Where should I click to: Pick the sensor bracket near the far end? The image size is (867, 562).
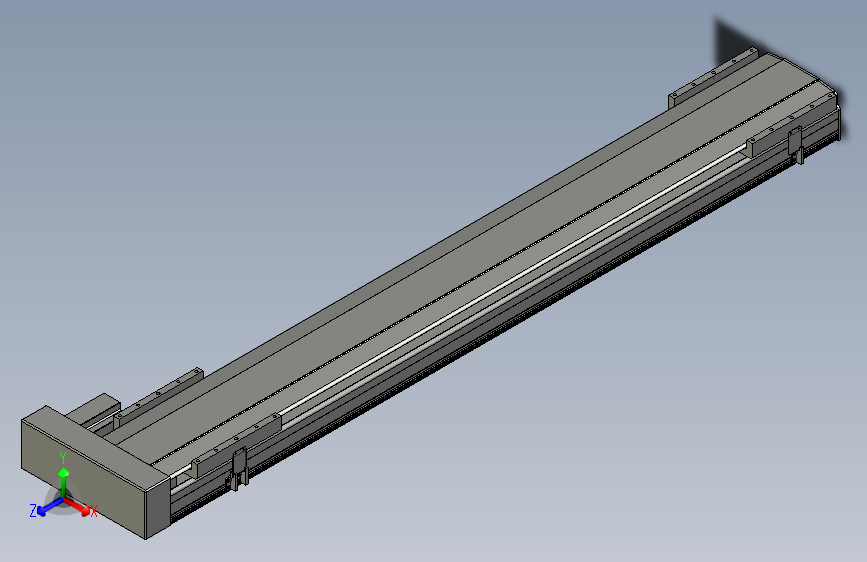click(x=795, y=143)
